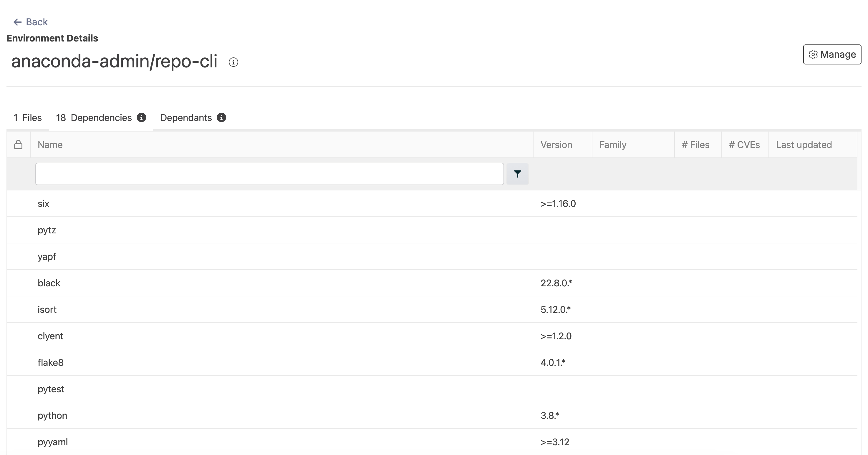Click the Back arrow link
The height and width of the screenshot is (455, 868).
(30, 22)
